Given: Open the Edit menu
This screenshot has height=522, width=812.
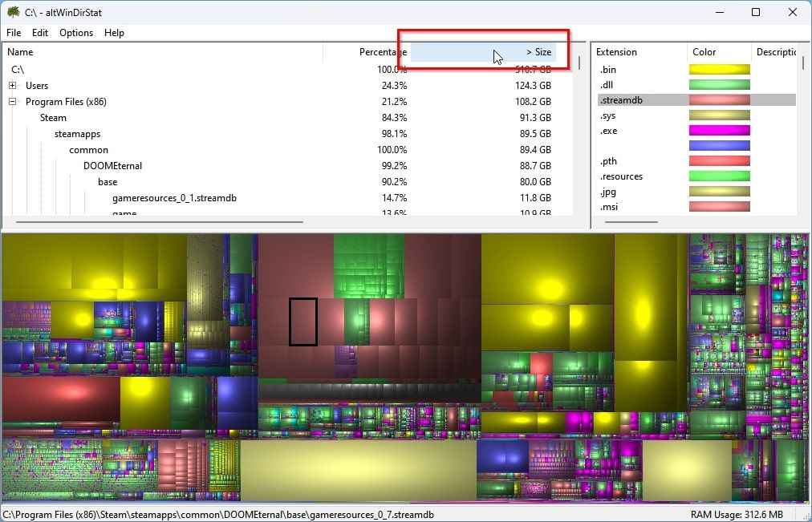Looking at the screenshot, I should 39,33.
